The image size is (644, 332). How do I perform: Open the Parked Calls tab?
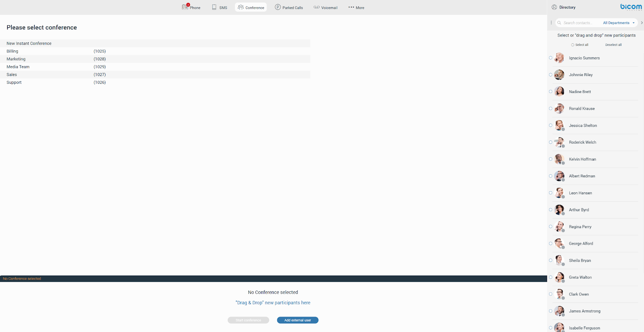(289, 7)
